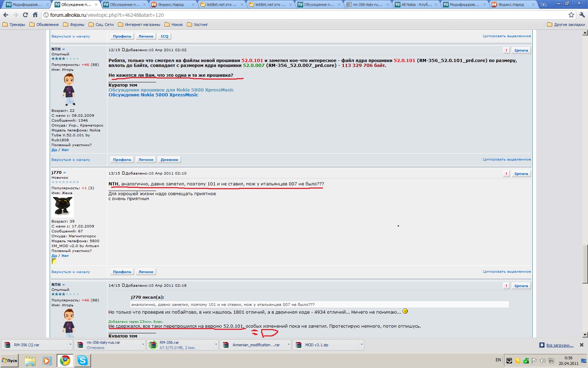
Task: Open Профиль of user j770
Action: pos(122,272)
